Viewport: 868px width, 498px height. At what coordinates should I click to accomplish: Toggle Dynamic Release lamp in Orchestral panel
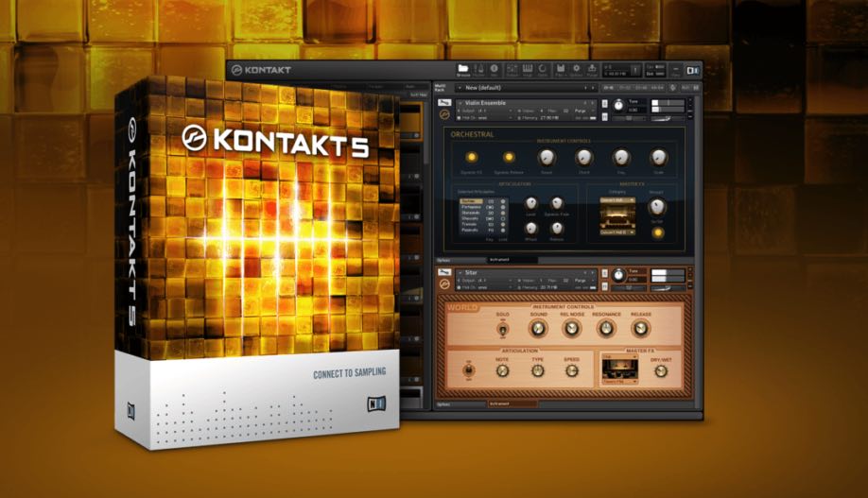tap(509, 157)
